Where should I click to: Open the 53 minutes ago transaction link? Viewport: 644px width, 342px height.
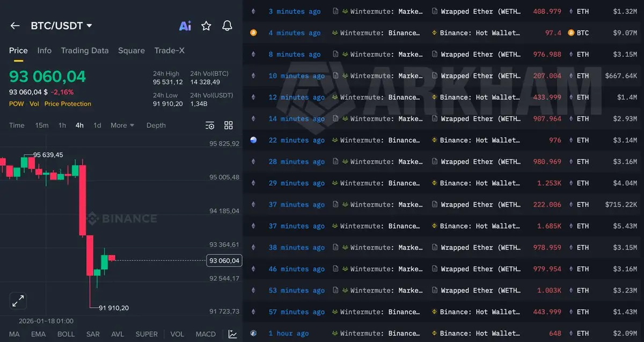[297, 290]
